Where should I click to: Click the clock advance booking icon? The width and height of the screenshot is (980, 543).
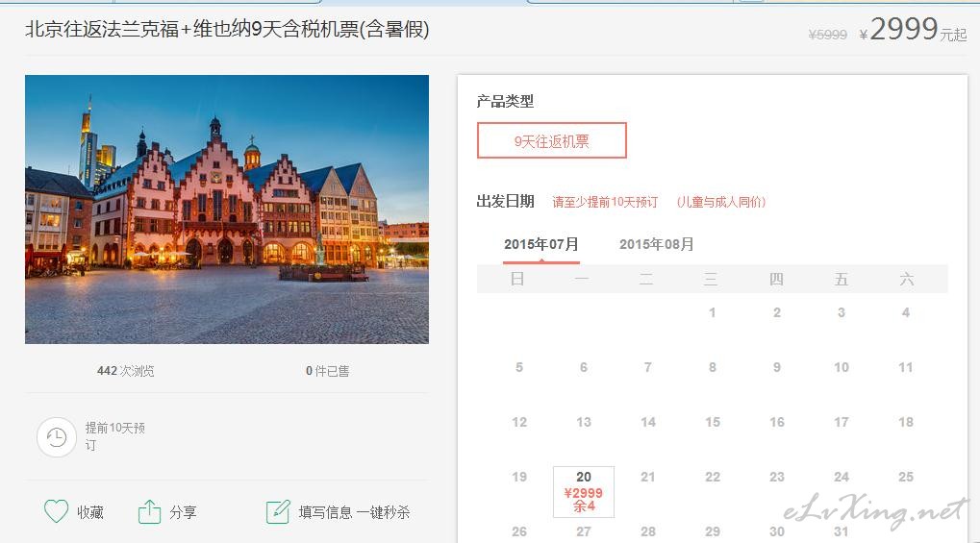coord(57,436)
